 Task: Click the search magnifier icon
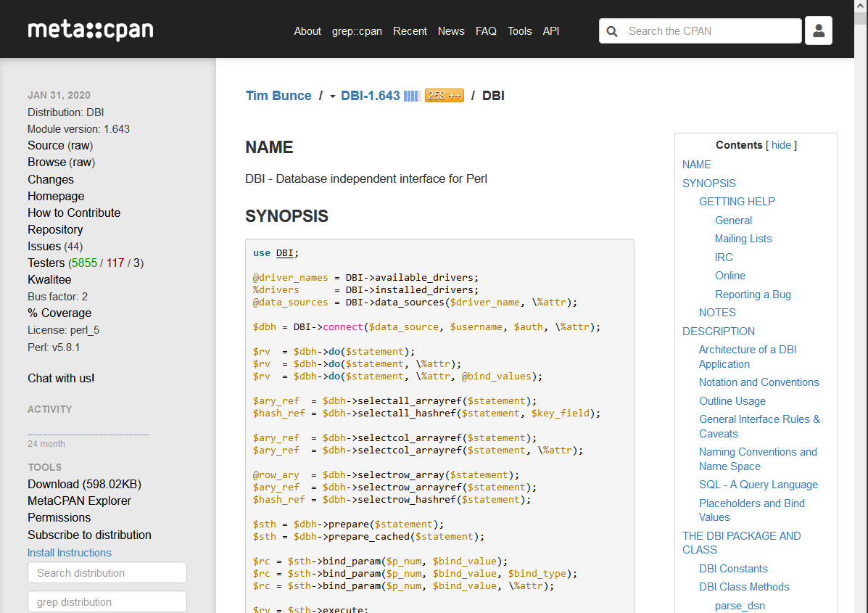tap(612, 32)
